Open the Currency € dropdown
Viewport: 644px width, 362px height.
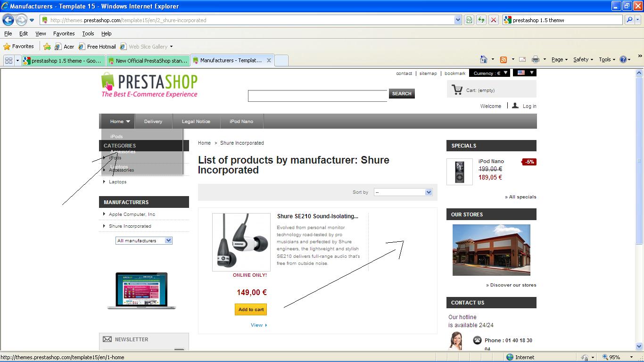(x=490, y=73)
